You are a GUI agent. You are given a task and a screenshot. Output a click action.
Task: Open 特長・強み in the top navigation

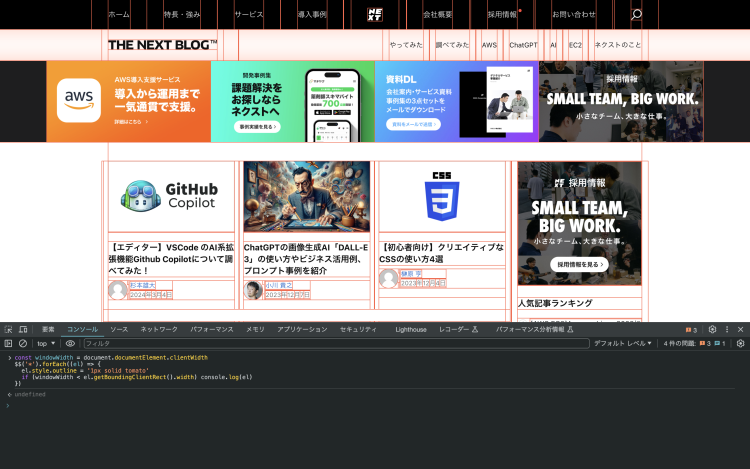coord(182,14)
